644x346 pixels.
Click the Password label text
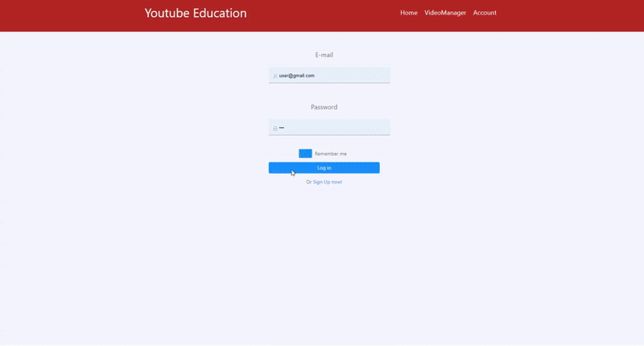coord(324,107)
